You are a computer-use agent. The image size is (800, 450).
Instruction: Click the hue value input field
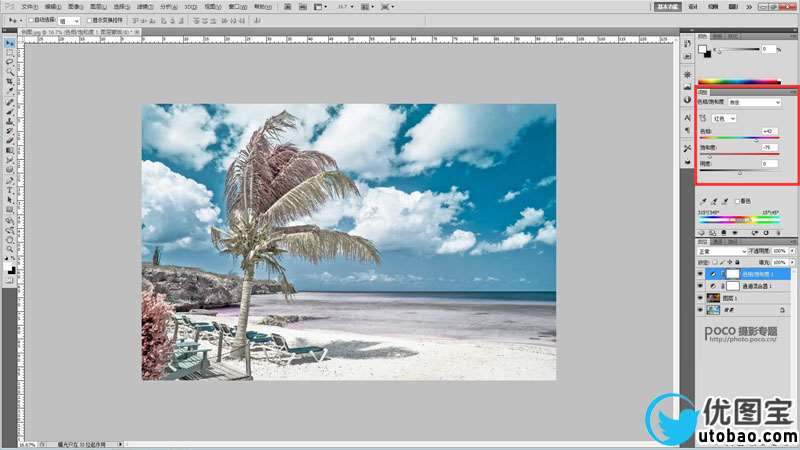(x=769, y=132)
